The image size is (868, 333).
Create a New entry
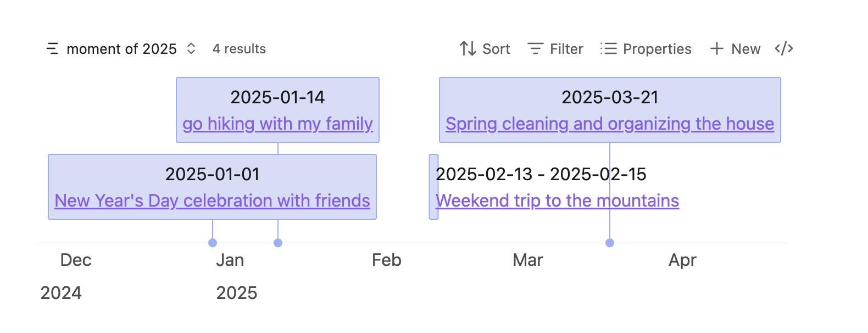click(745, 49)
